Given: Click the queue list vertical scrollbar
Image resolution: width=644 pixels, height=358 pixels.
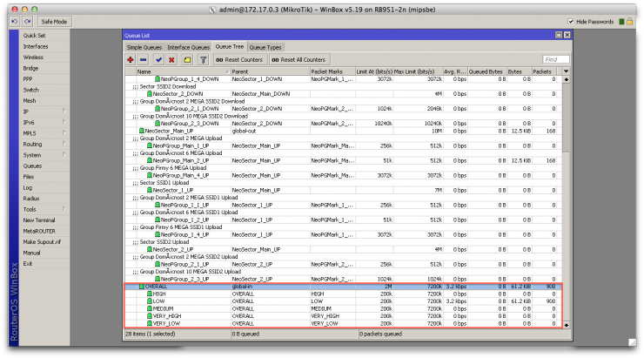Looking at the screenshot, I should point(566,201).
